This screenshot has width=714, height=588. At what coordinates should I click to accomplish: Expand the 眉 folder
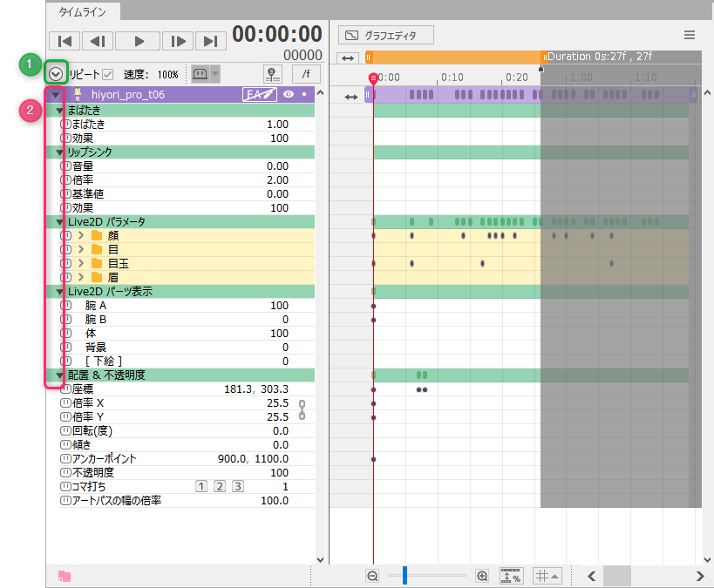click(x=81, y=277)
